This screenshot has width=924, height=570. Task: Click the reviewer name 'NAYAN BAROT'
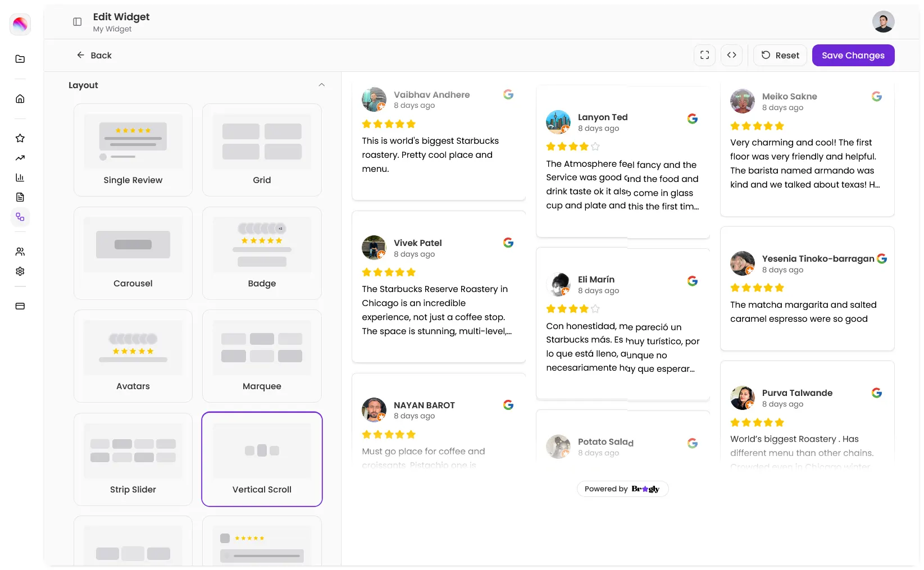(x=424, y=405)
